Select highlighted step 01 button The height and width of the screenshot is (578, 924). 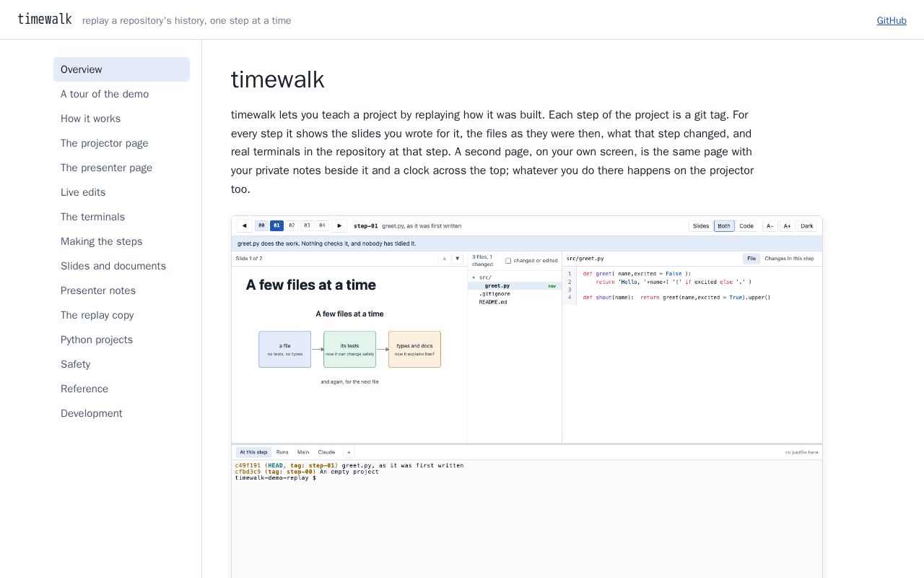[276, 226]
